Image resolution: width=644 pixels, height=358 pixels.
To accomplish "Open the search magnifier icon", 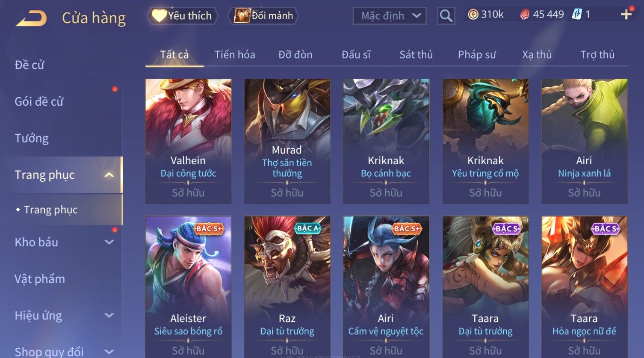I will [x=446, y=16].
